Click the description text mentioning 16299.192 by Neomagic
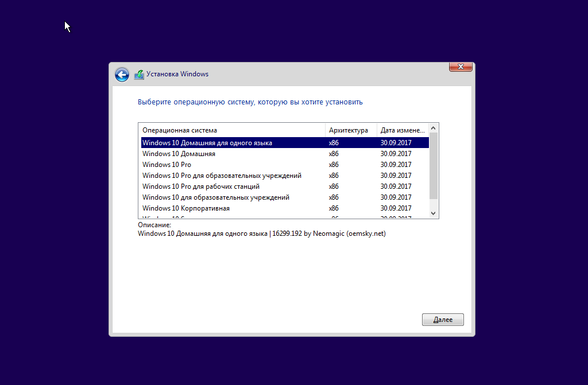This screenshot has height=385, width=588. click(262, 234)
